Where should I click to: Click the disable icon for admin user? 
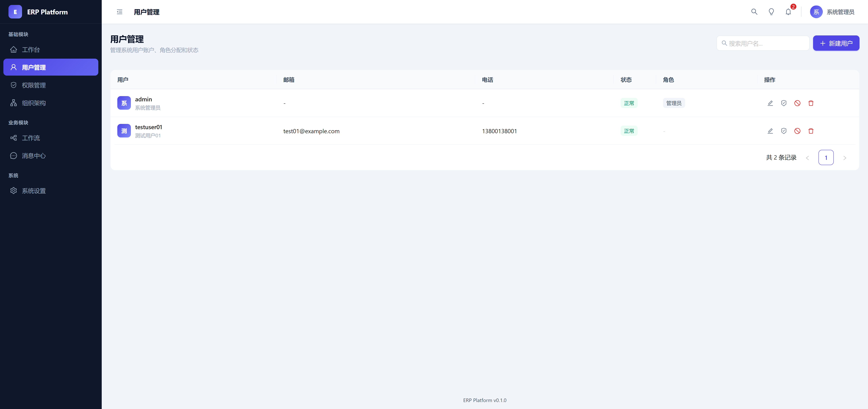click(797, 103)
